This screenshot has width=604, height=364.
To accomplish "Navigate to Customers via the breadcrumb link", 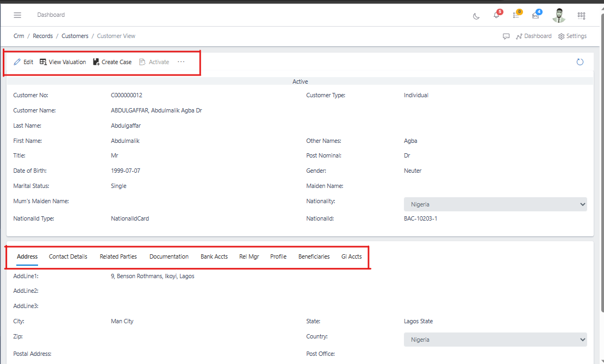I will 74,36.
